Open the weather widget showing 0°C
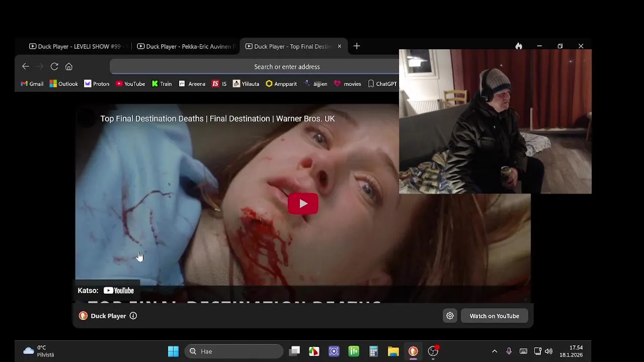 (39, 351)
